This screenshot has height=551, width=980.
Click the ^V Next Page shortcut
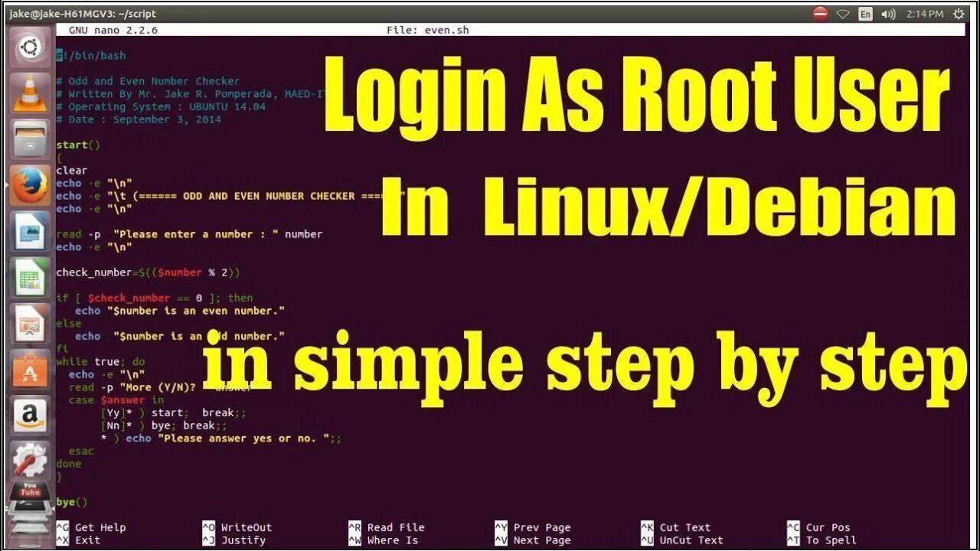(532, 540)
